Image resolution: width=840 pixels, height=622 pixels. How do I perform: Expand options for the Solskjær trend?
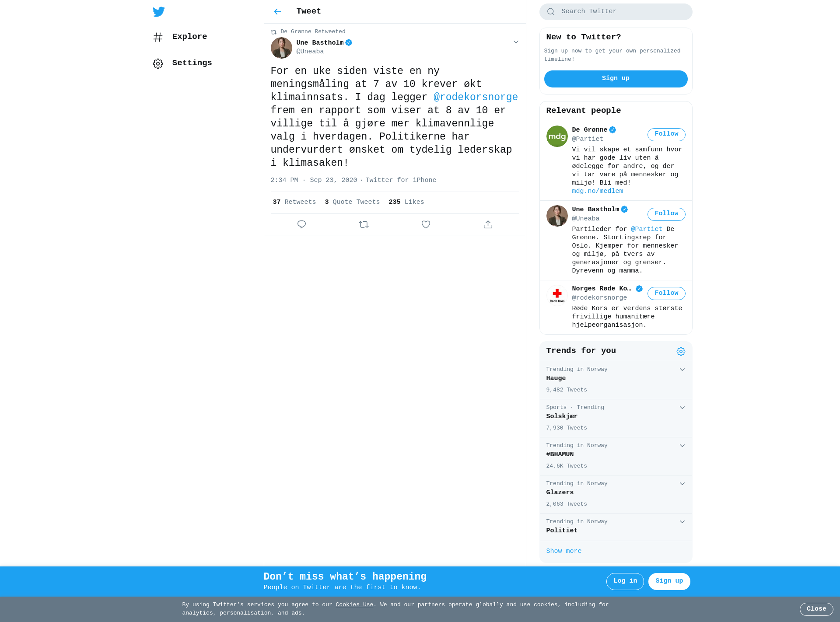[x=682, y=408]
